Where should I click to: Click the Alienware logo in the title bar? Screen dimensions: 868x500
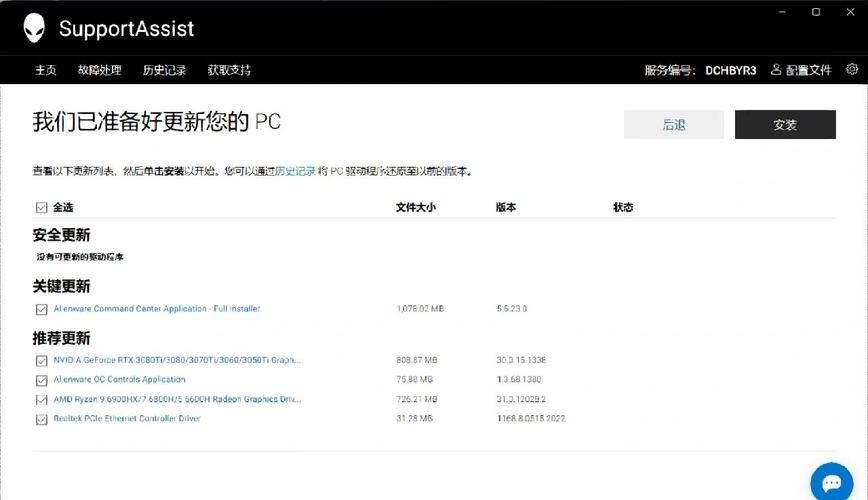(x=34, y=28)
